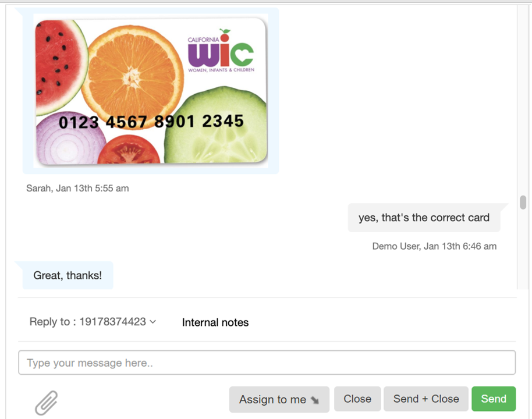Image resolution: width=532 pixels, height=419 pixels.
Task: Click the Sarah, Jan 13th 5:55 am timestamp
Action: tap(77, 189)
